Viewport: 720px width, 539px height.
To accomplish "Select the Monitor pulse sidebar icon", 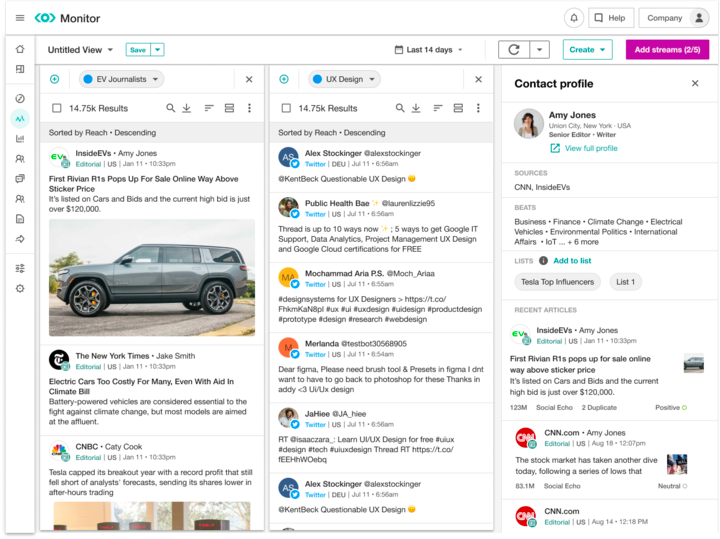I will pos(20,118).
